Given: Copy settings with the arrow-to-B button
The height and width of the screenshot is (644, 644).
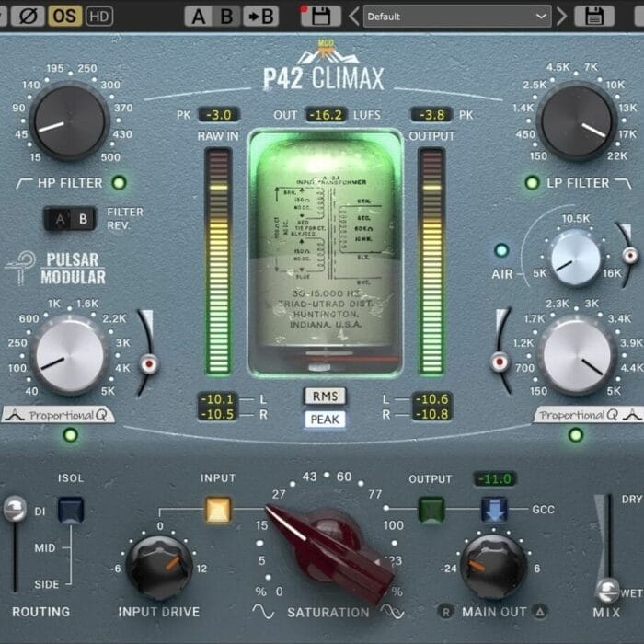Looking at the screenshot, I should (260, 17).
